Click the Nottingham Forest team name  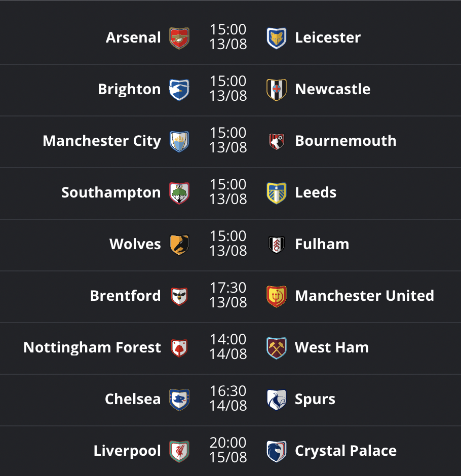(x=92, y=347)
